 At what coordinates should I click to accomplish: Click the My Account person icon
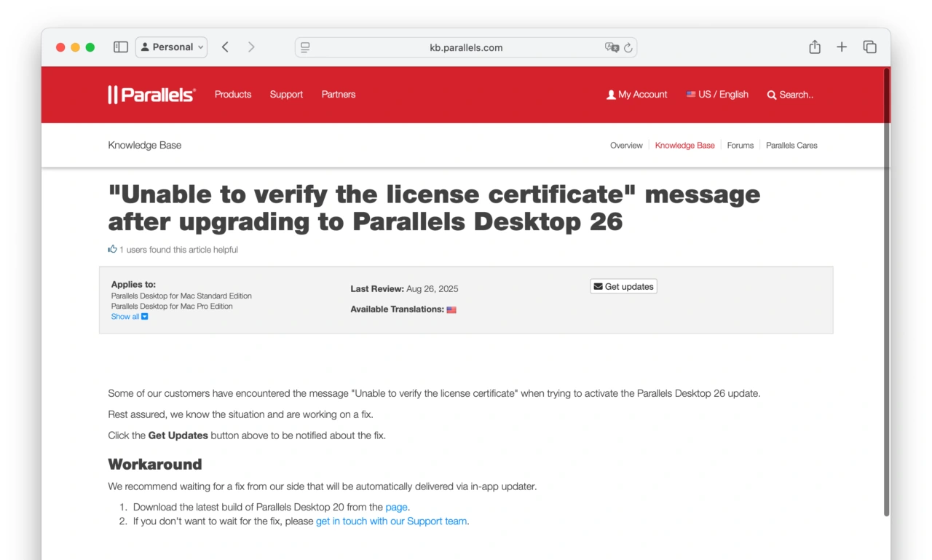click(x=610, y=94)
